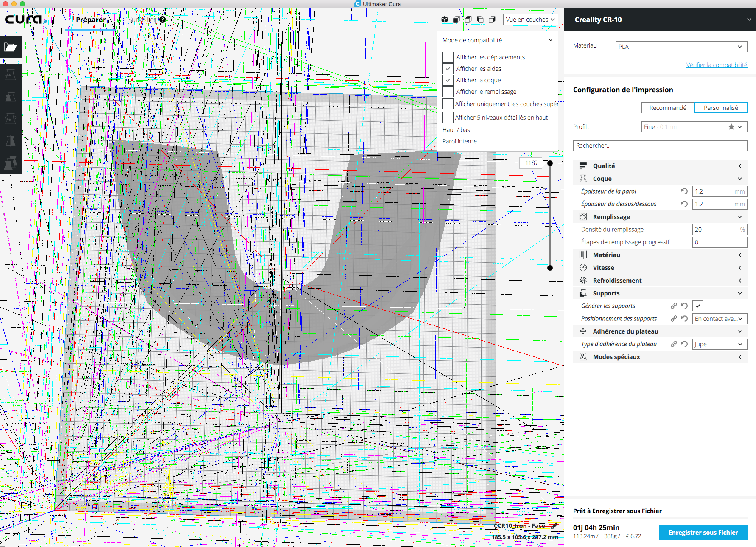Switch camera to front view cube
The image size is (756, 547).
[456, 20]
